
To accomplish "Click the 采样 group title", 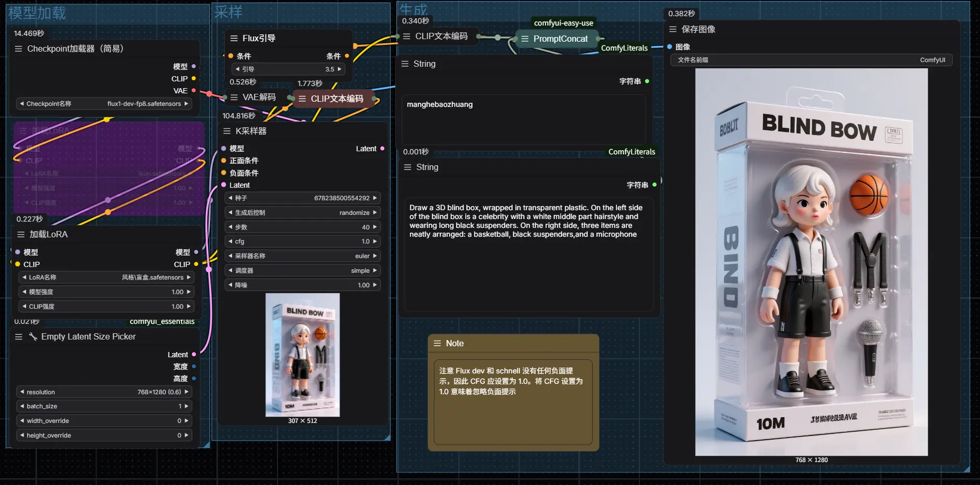I will click(228, 12).
